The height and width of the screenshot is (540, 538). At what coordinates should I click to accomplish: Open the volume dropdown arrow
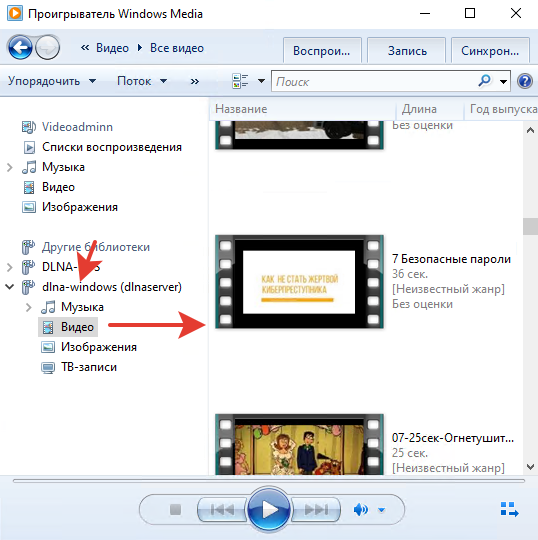[x=381, y=510]
